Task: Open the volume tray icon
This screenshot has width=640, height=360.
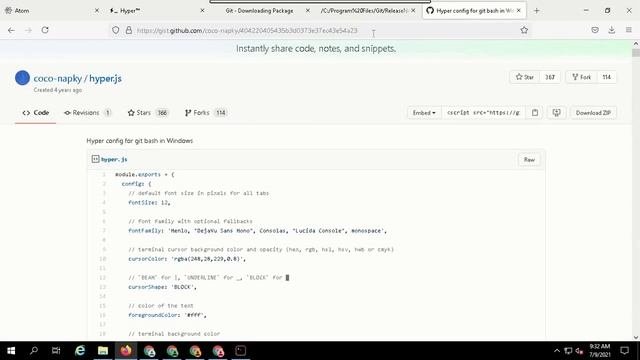Action: point(579,351)
